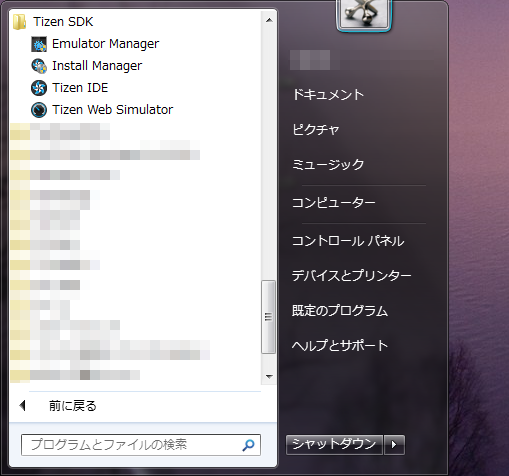Viewport: 509px width, 476px height.
Task: Click the program list scrollbar thumb
Action: click(268, 317)
